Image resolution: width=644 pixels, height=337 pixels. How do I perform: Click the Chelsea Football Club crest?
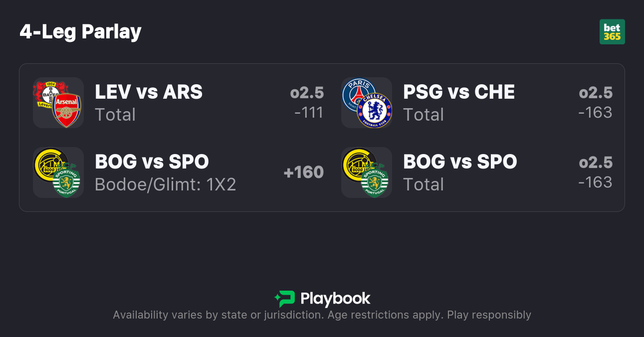(375, 110)
